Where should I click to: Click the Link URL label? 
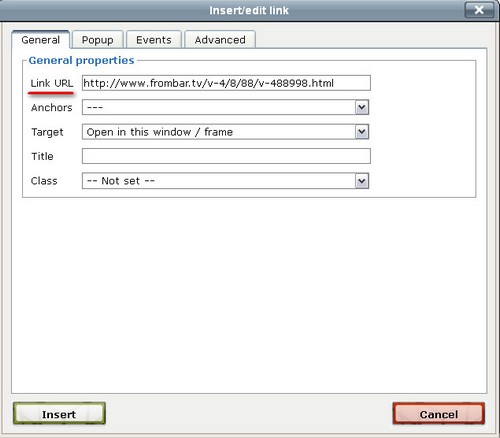click(52, 83)
